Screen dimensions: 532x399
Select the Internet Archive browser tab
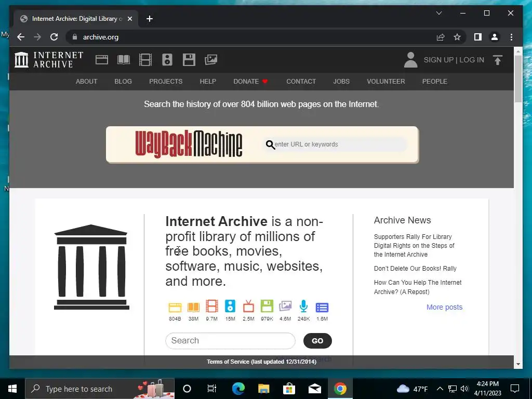[75, 19]
